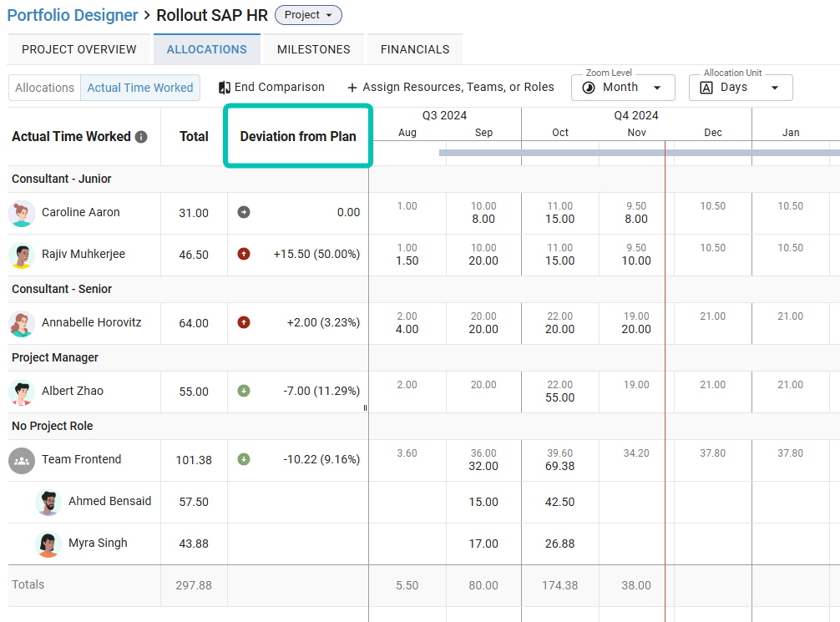Viewport: 840px width, 622px height.
Task: Click Albert Zhao's green downward deviation icon
Action: [244, 391]
